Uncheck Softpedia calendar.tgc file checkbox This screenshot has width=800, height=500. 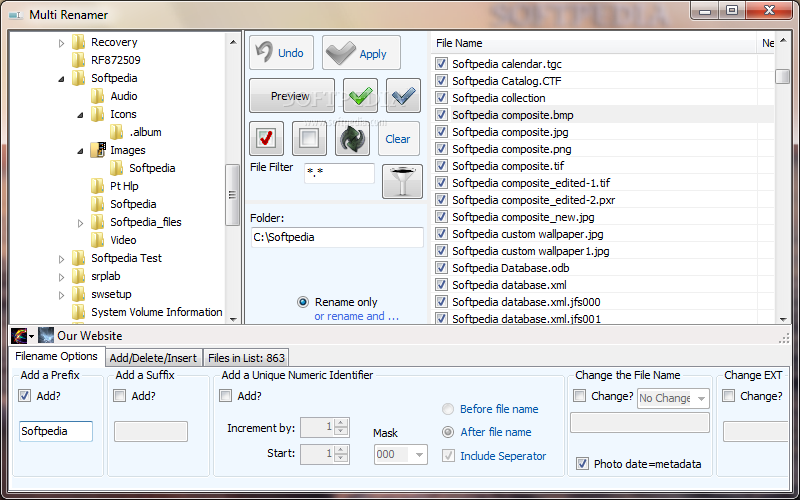pyautogui.click(x=441, y=64)
